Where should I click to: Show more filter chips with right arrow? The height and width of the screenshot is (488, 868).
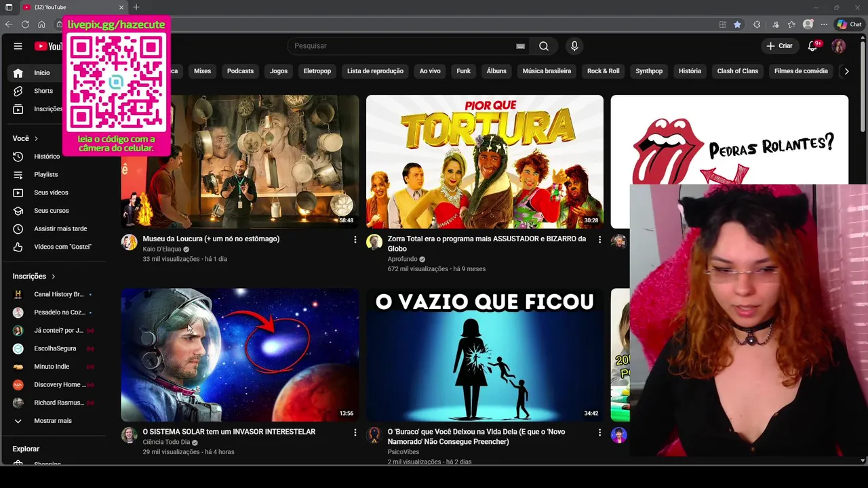pos(846,71)
